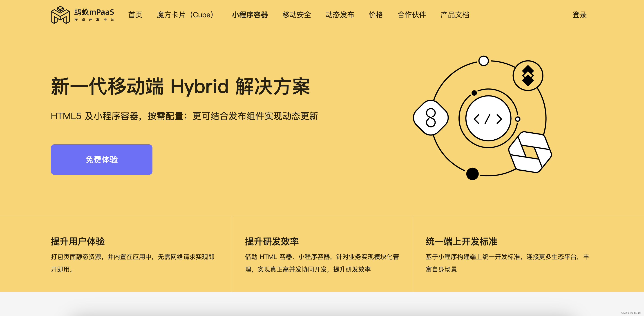Screen dimensions: 644x316
Task: Open the 动态发布 navigation item
Action: tap(340, 15)
